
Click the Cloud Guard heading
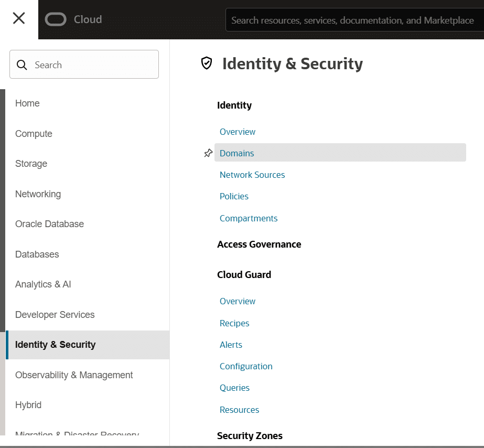point(244,274)
